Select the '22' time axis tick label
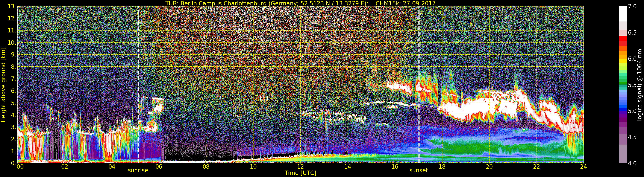This screenshot has height=177, width=644. click(536, 166)
